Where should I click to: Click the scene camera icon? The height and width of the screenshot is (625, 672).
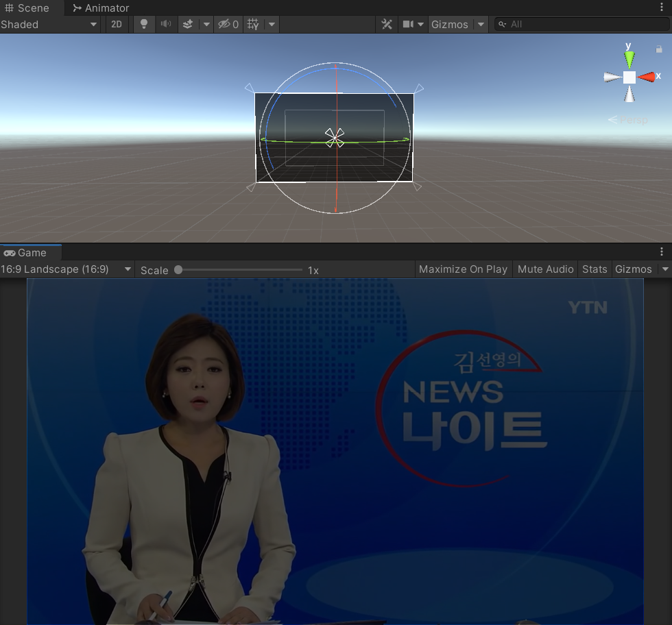(408, 25)
